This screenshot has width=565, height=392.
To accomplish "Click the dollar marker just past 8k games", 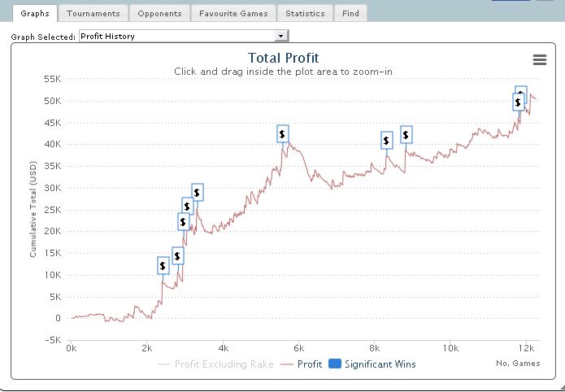I will tap(387, 141).
